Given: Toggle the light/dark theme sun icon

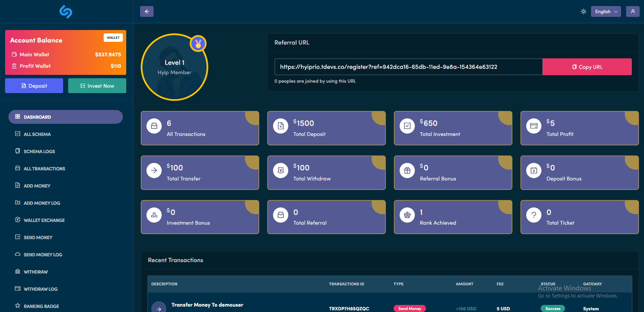Looking at the screenshot, I should click(583, 11).
